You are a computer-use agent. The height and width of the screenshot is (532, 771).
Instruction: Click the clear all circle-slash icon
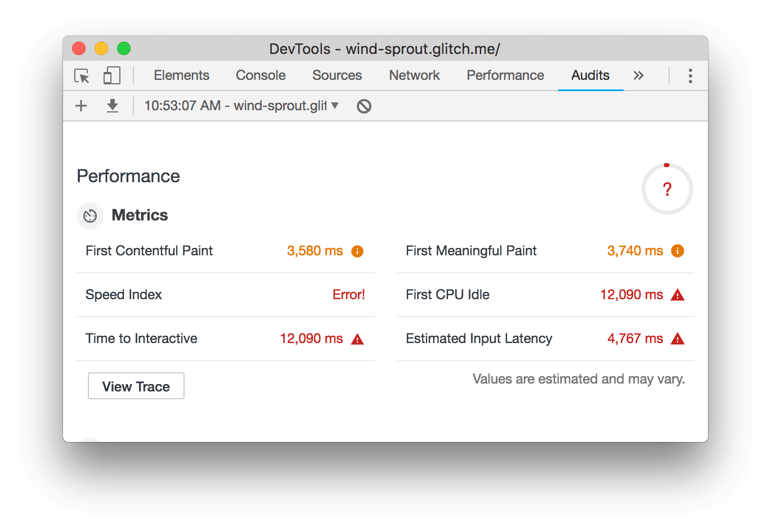pos(364,106)
